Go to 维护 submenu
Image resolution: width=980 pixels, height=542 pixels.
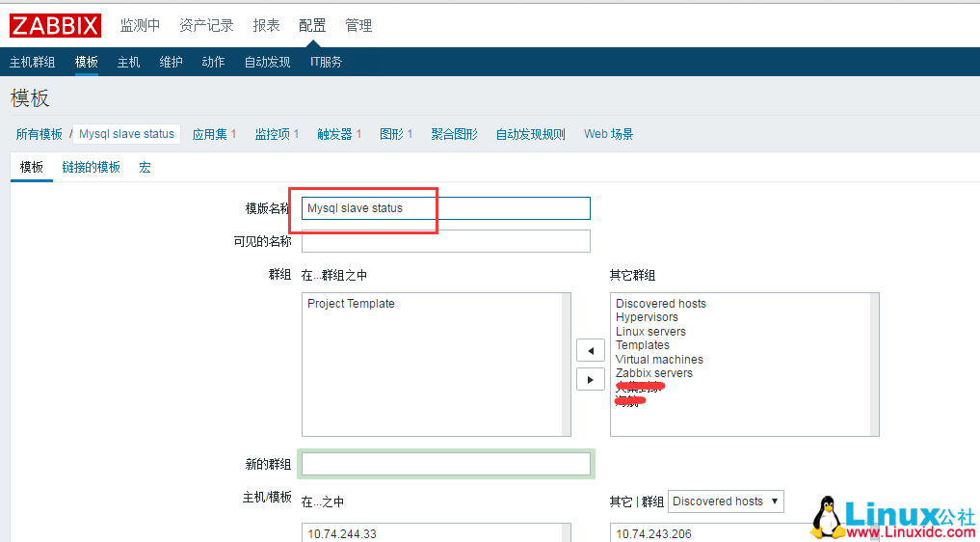tap(171, 62)
